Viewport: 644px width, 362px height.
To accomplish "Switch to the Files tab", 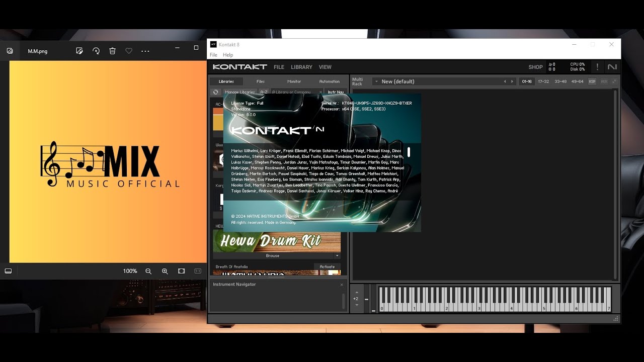I will pyautogui.click(x=261, y=81).
